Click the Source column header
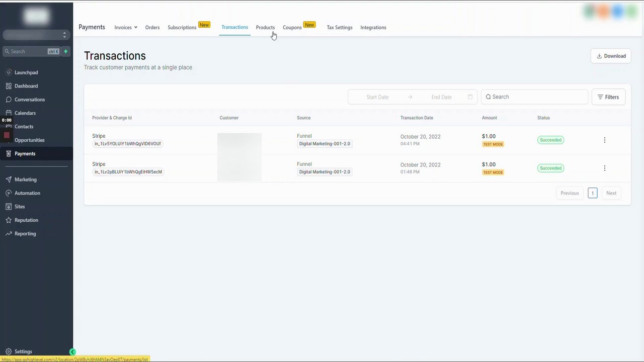 (303, 118)
